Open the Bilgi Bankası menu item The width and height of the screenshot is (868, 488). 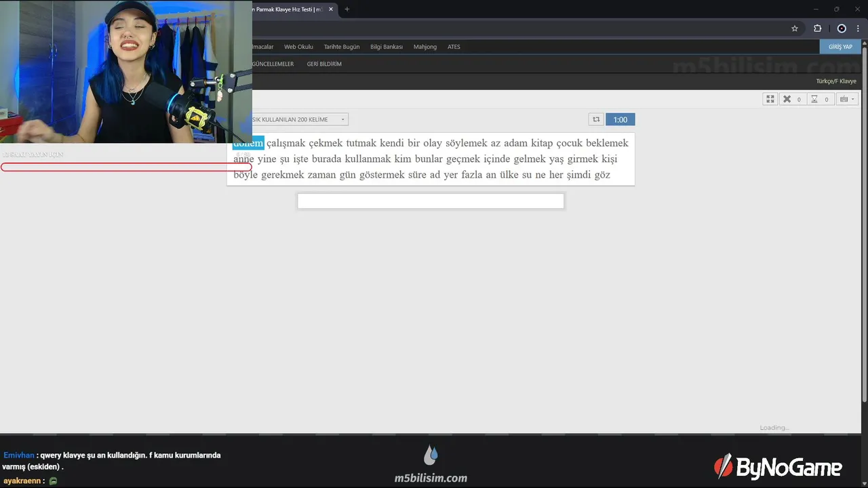pyautogui.click(x=387, y=47)
